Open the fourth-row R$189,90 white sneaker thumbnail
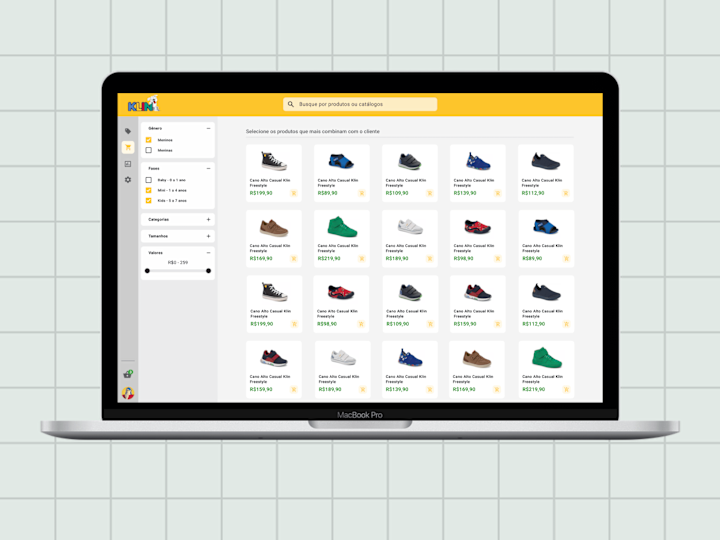 [x=343, y=357]
